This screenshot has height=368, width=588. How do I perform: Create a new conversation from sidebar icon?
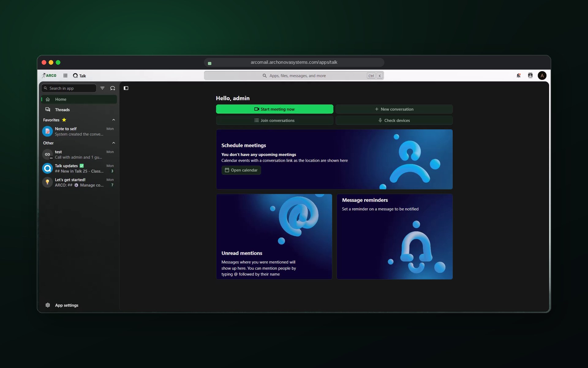click(x=113, y=88)
